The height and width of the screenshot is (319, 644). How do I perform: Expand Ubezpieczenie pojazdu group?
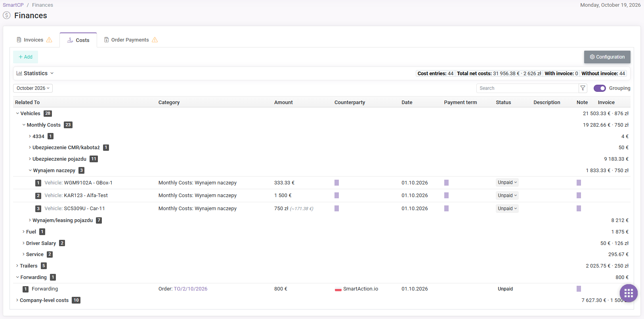click(x=30, y=159)
